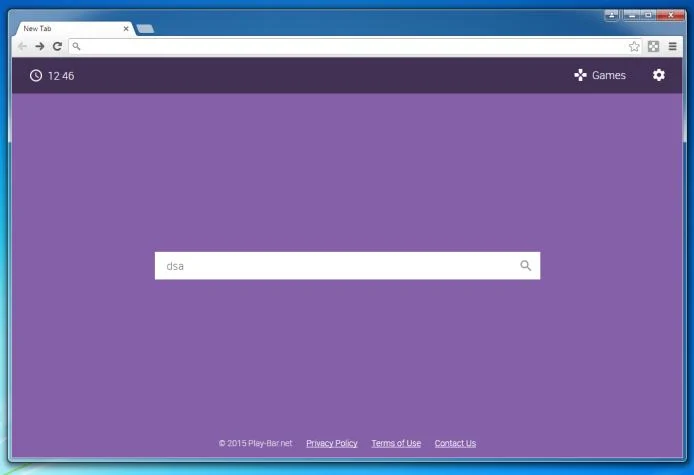This screenshot has height=475, width=694.
Task: Close the Chrome window
Action: coord(671,15)
